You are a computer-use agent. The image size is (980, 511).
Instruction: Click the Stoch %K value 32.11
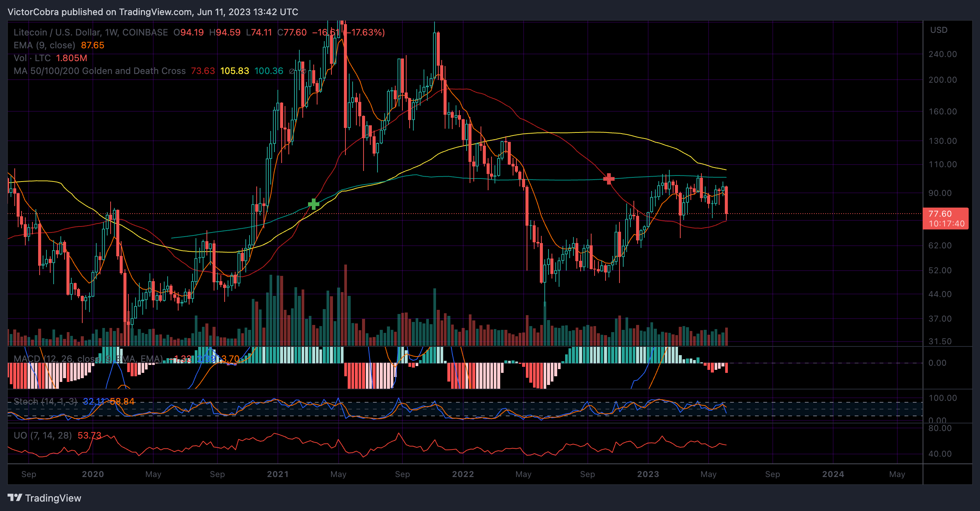tap(94, 402)
